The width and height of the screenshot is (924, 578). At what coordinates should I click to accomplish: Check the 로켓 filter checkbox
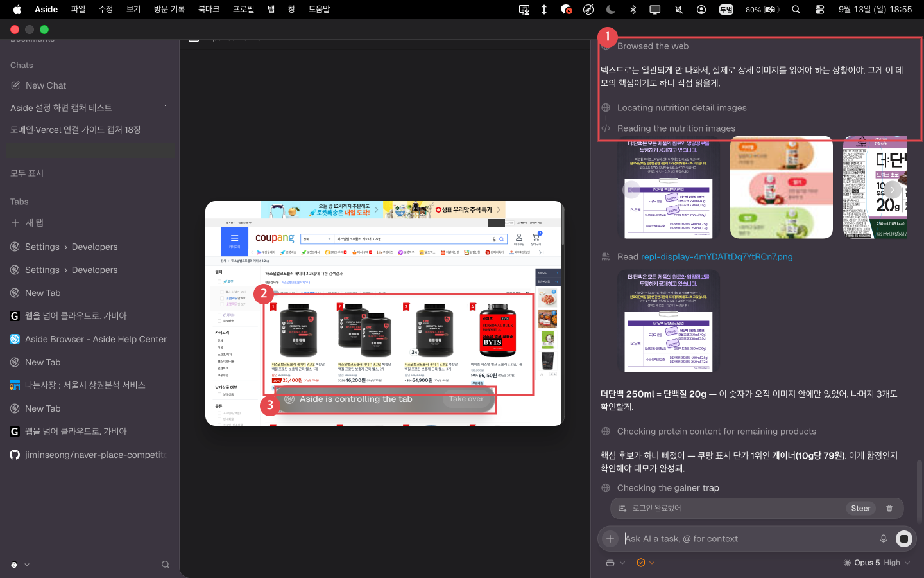pos(219,281)
